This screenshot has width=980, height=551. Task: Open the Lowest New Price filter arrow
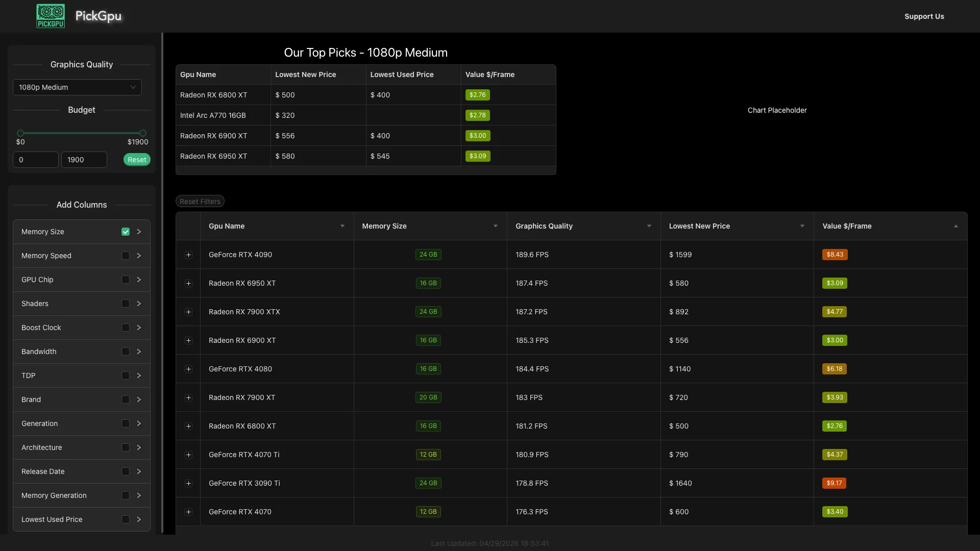pos(802,226)
